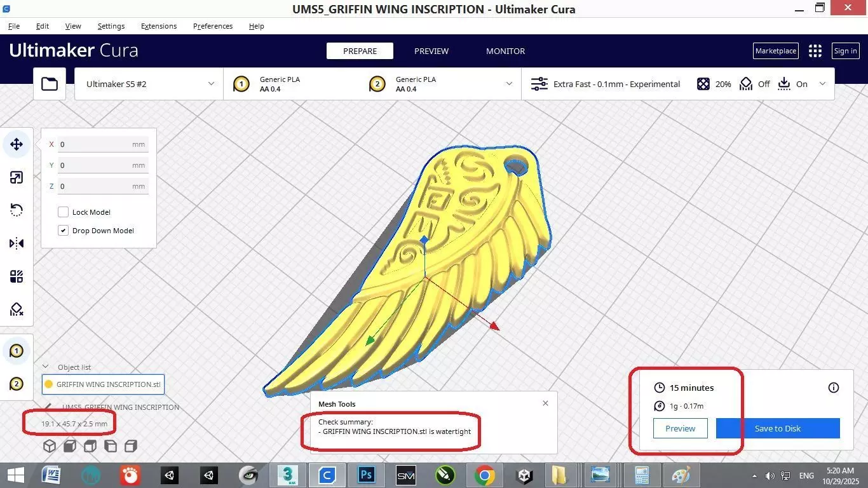The image size is (868, 488).
Task: Click the Z position input field
Action: (x=103, y=186)
